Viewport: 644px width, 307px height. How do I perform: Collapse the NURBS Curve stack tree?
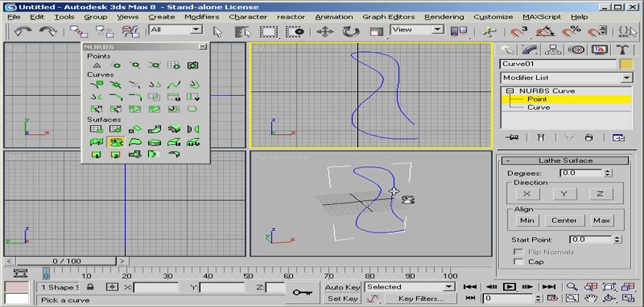coord(510,91)
